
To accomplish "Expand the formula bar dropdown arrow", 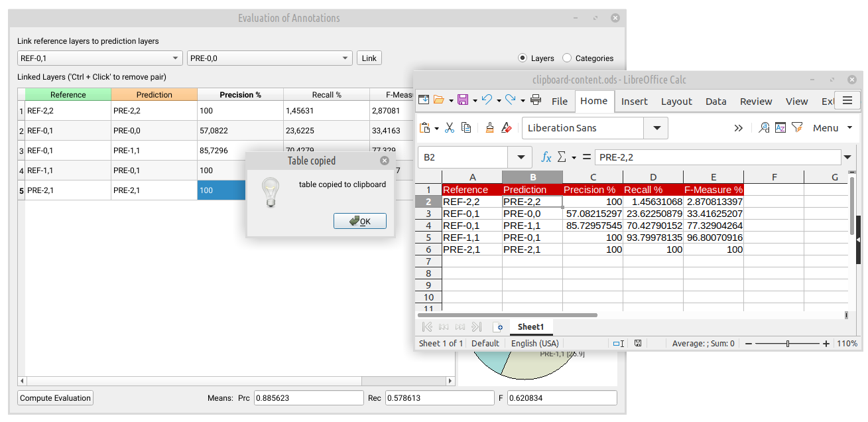I will pyautogui.click(x=847, y=157).
